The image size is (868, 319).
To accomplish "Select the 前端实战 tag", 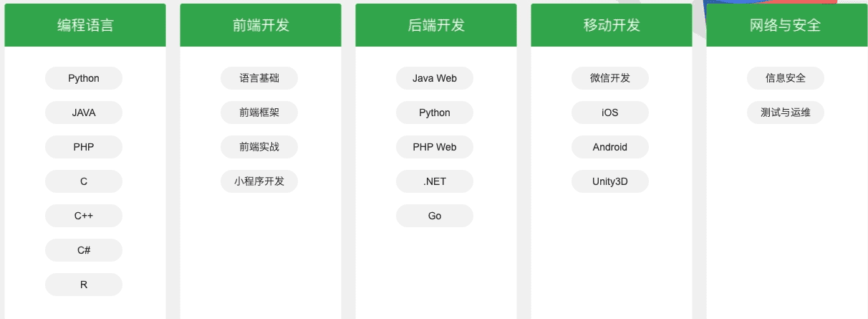I will 259,147.
